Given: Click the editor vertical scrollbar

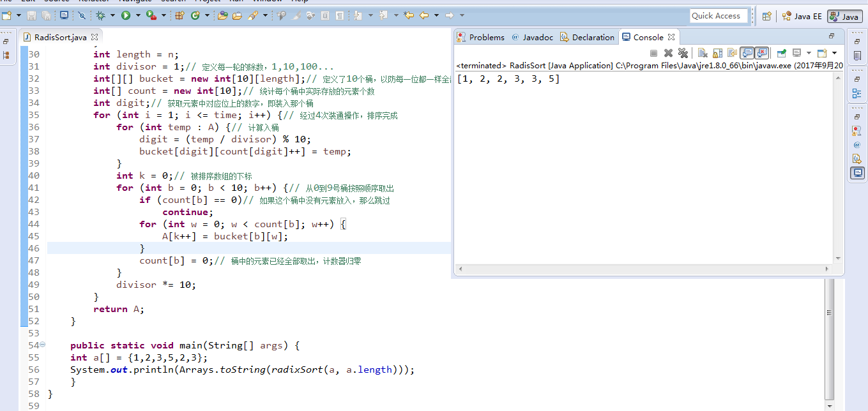Looking at the screenshot, I should (829, 338).
